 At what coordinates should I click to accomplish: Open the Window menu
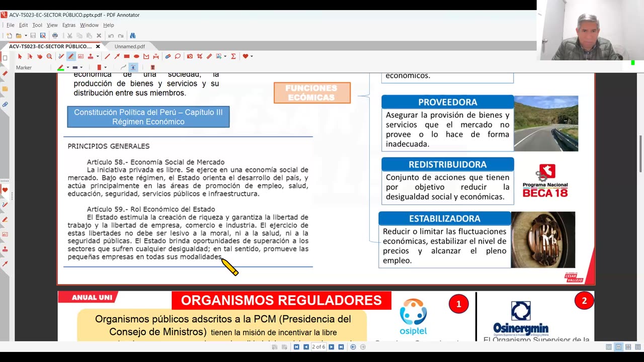point(90,25)
